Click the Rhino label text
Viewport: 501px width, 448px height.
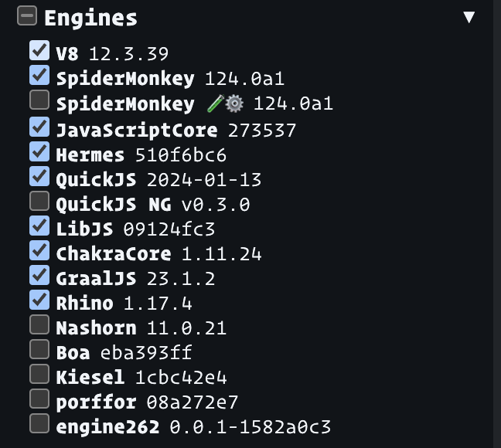[x=84, y=304]
